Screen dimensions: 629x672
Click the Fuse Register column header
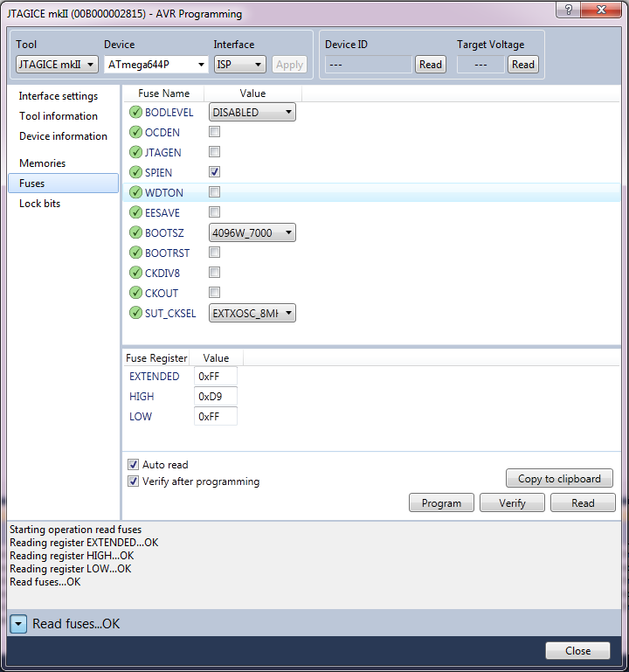(x=156, y=358)
